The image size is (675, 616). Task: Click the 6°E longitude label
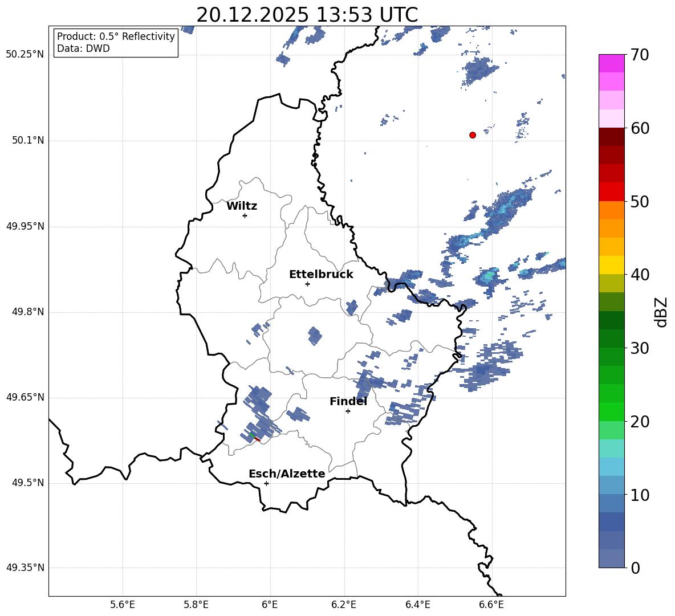[270, 605]
